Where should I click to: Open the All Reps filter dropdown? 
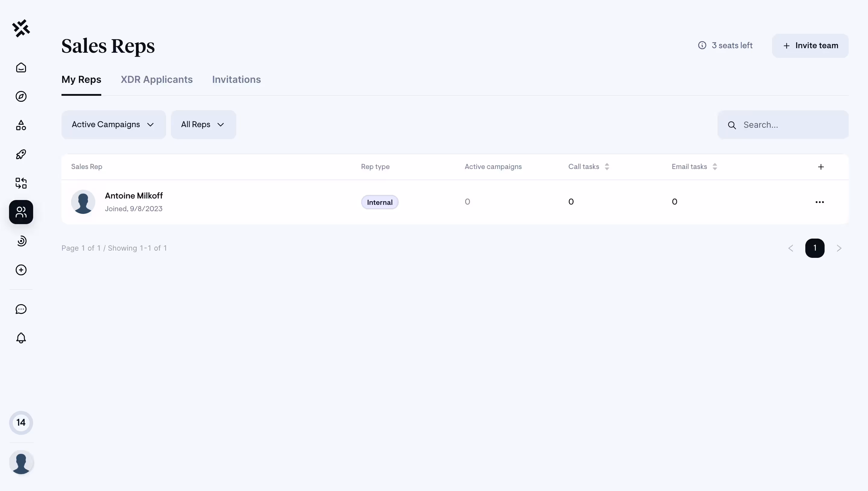pyautogui.click(x=203, y=125)
